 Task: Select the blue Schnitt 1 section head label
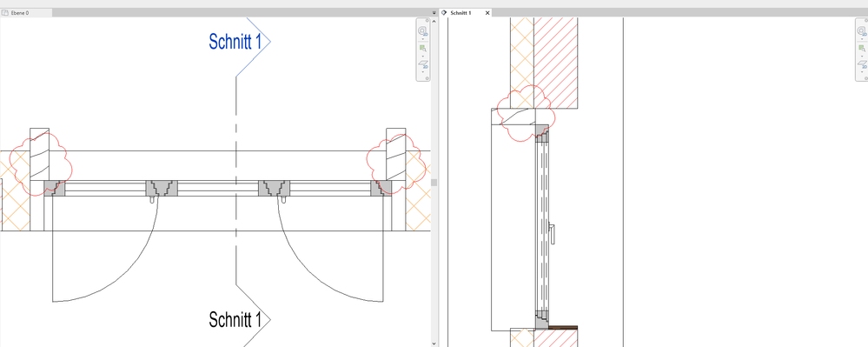point(235,41)
